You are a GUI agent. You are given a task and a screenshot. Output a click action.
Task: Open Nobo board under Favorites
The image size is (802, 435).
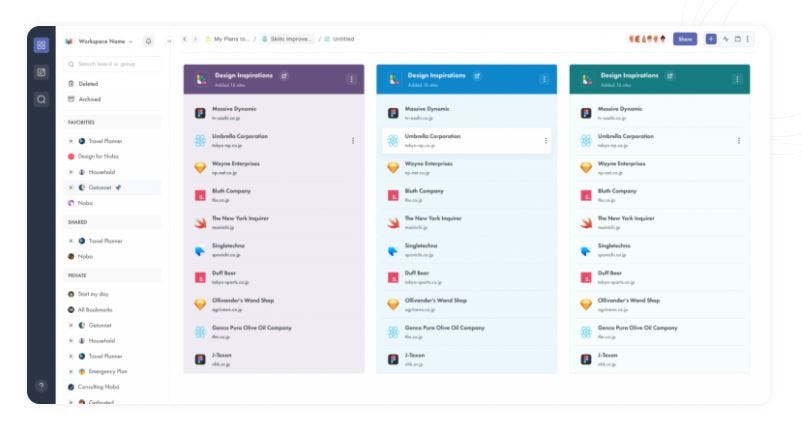pyautogui.click(x=80, y=203)
